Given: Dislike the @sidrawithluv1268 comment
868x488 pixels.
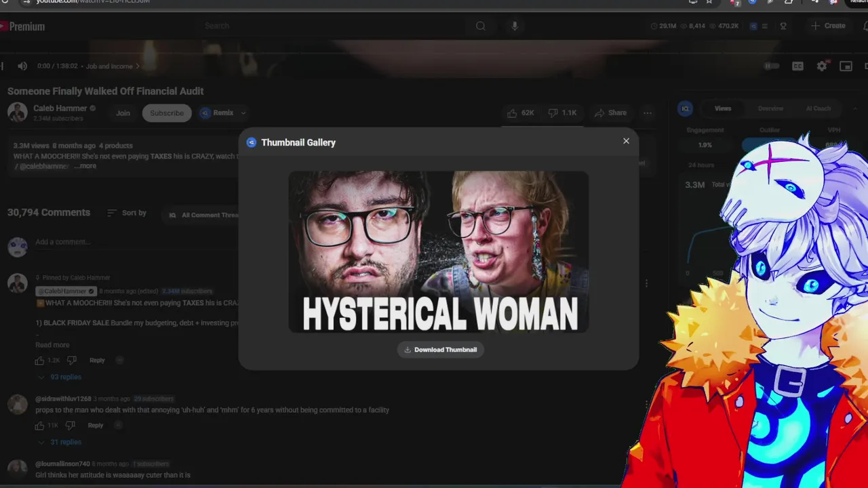Looking at the screenshot, I should (70, 426).
